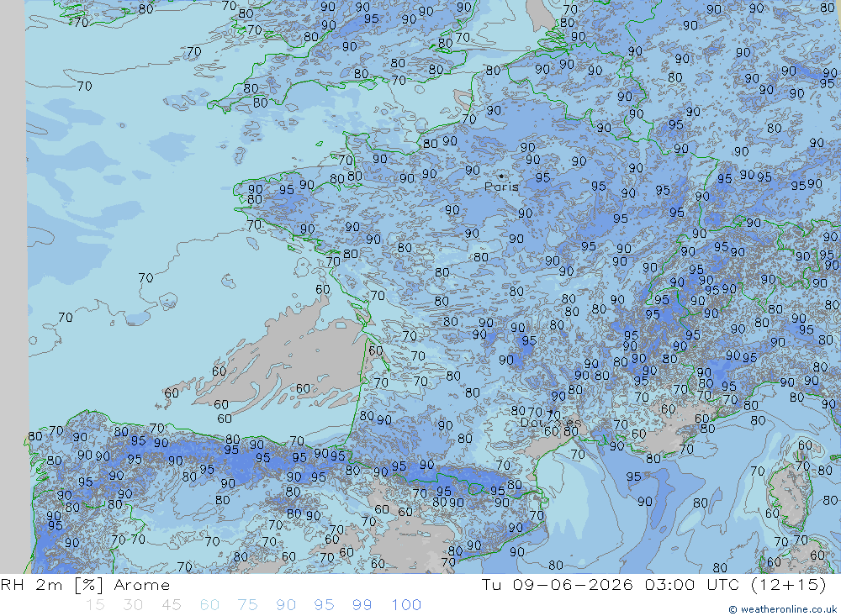Click the RH 2m [%] Arome title
This screenshot has height=616, width=841.
[85, 584]
